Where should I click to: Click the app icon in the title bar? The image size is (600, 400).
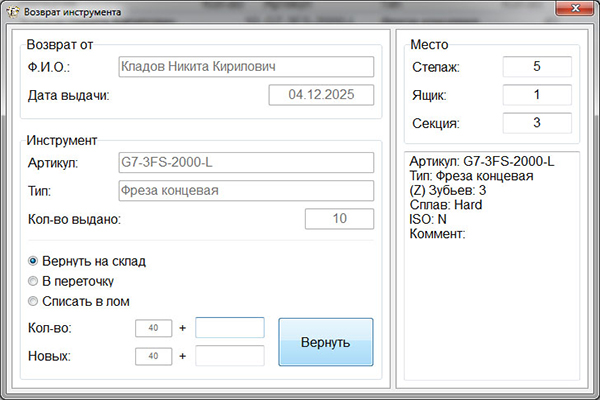13,12
